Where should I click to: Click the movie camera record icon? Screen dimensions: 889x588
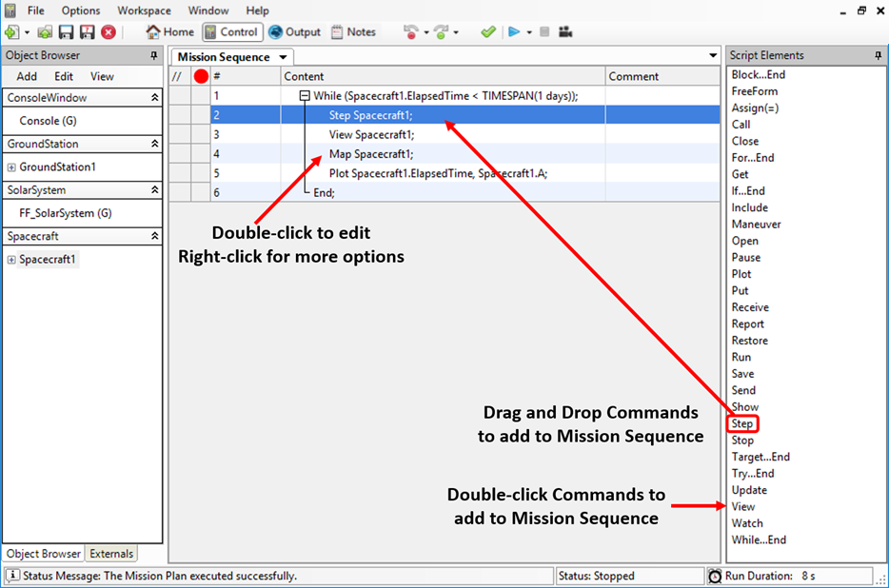click(565, 32)
